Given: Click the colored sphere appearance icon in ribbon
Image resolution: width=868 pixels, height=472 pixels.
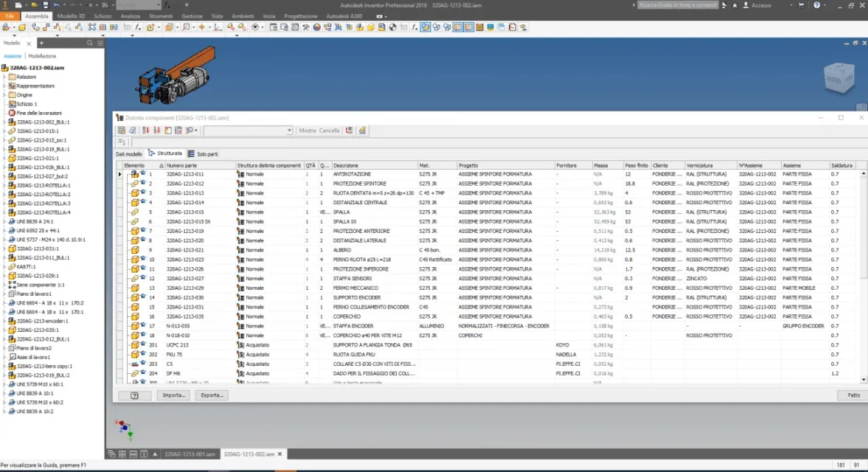Looking at the screenshot, I should [316, 27].
